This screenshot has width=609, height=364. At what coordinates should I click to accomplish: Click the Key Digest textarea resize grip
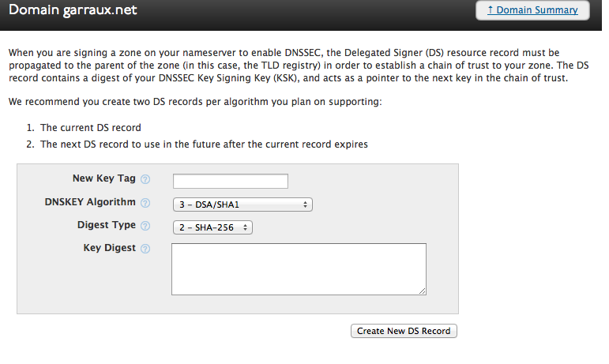423,291
